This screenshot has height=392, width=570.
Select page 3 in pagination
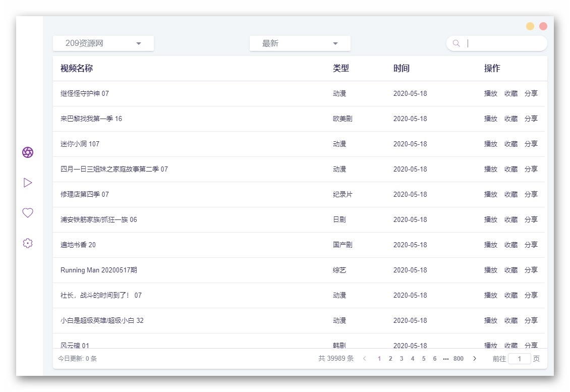click(x=402, y=359)
